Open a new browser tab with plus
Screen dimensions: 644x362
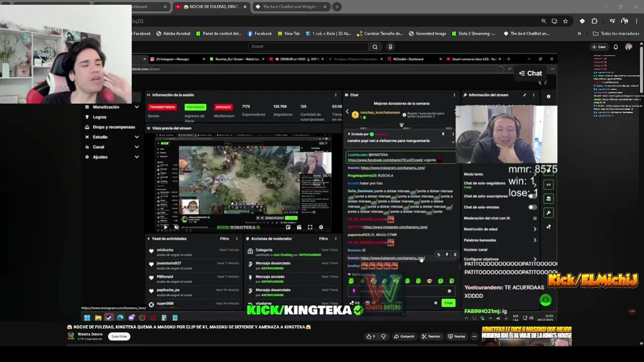coord(337,7)
